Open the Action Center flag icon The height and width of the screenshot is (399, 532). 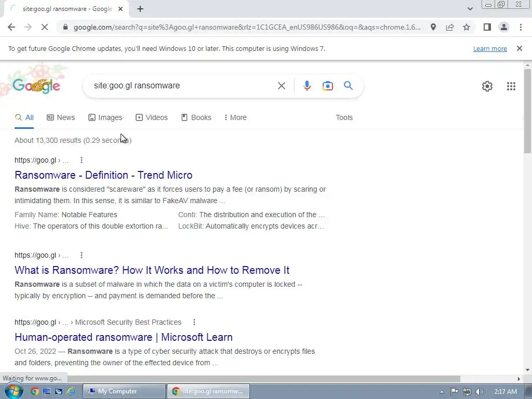click(454, 392)
